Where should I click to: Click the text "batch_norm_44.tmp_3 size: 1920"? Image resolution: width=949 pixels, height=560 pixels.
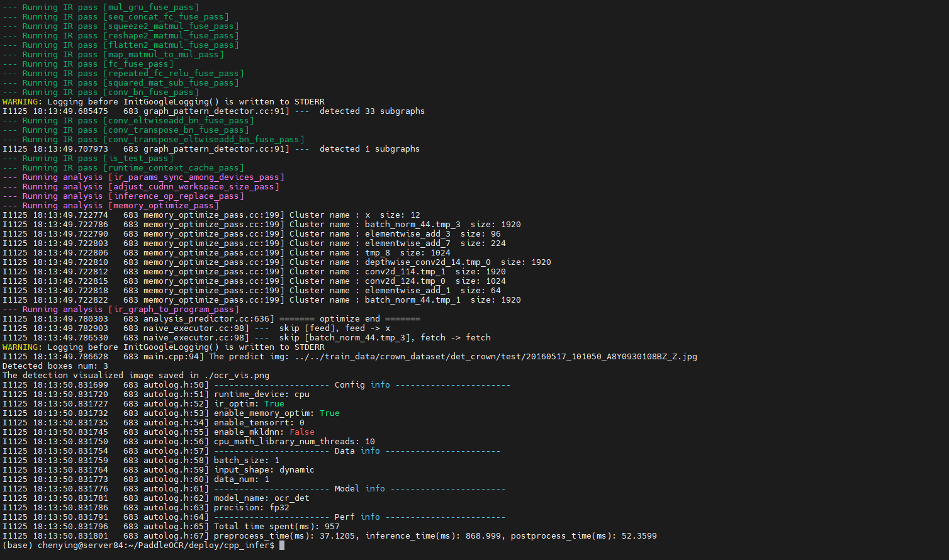pyautogui.click(x=443, y=225)
